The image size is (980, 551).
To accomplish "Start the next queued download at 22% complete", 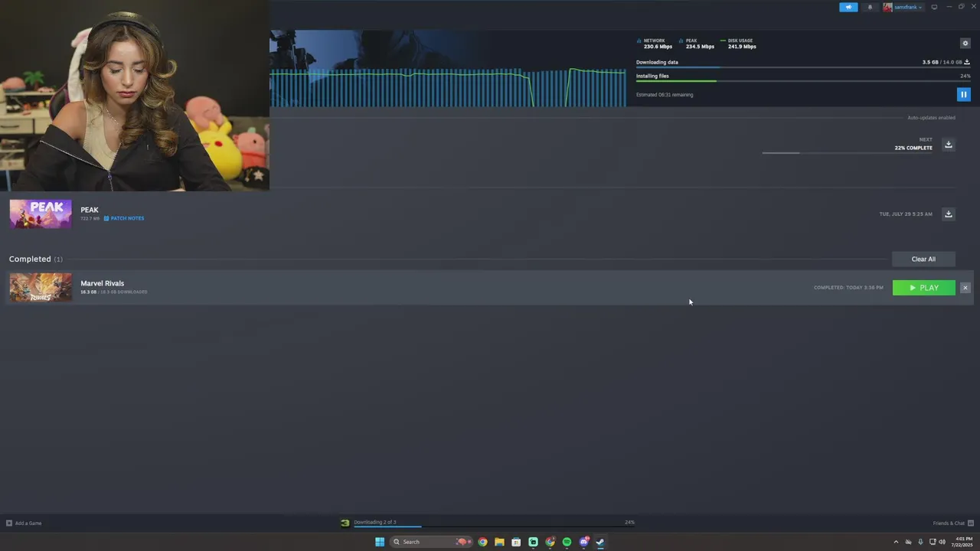I will point(948,145).
